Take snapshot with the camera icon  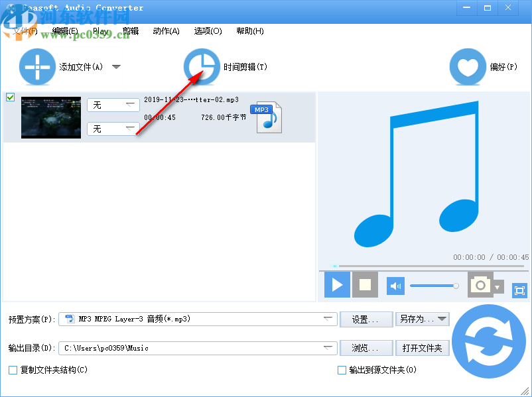click(481, 285)
